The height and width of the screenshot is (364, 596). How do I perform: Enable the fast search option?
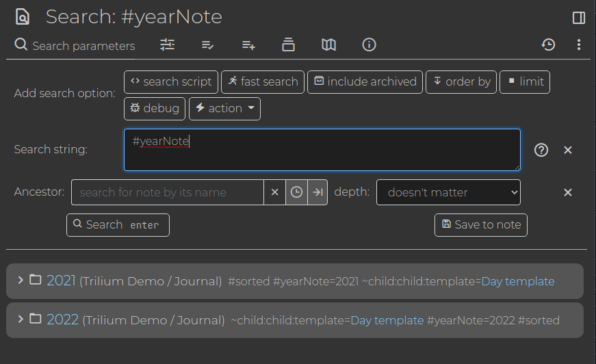(263, 81)
